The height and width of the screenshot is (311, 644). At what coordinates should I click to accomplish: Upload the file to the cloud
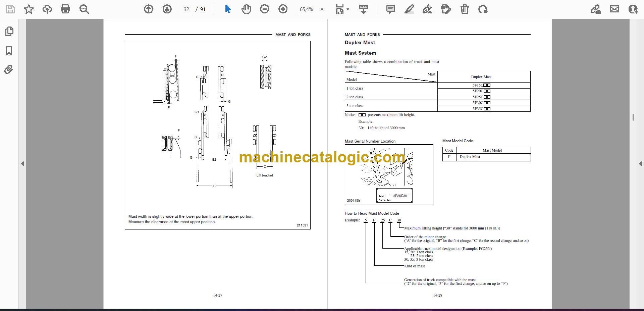click(47, 9)
